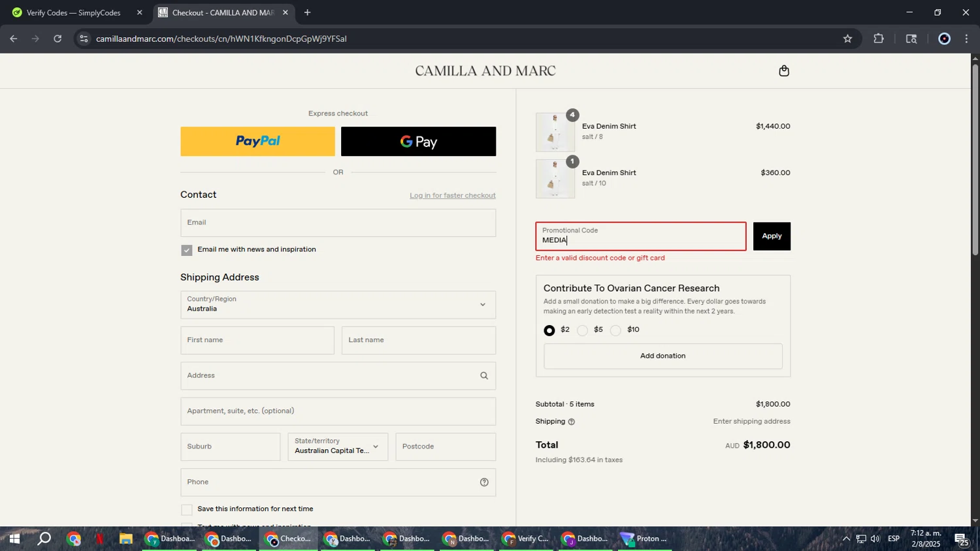The width and height of the screenshot is (980, 551).
Task: Click the phone field help icon
Action: (484, 482)
